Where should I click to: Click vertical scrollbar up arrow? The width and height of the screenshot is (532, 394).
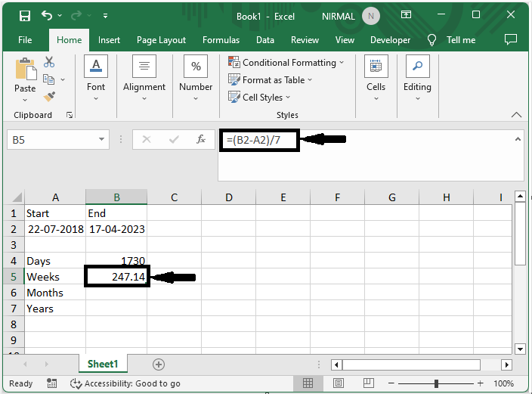[520, 197]
